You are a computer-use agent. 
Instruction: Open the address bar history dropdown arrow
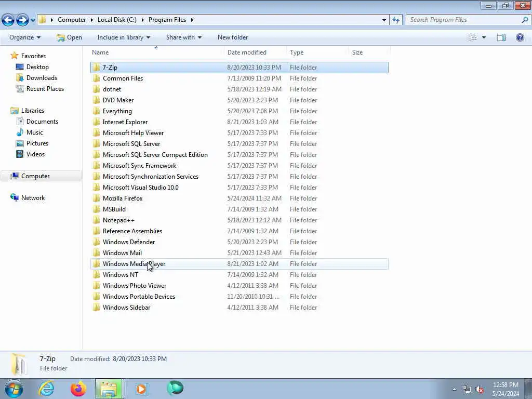click(x=384, y=20)
